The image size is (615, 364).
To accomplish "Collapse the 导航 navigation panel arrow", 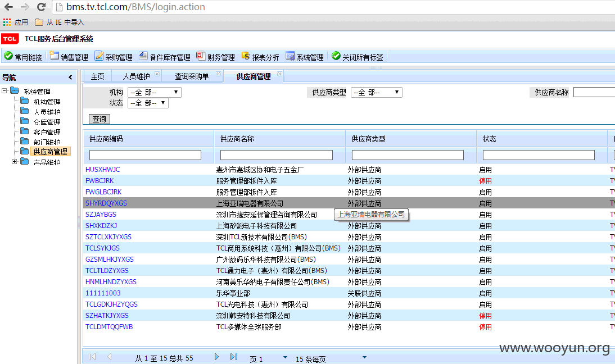I will (x=71, y=78).
